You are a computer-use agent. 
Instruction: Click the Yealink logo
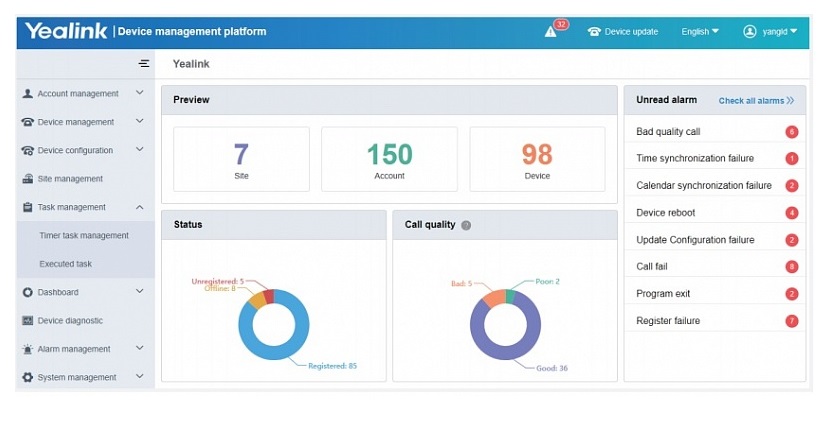coord(66,31)
